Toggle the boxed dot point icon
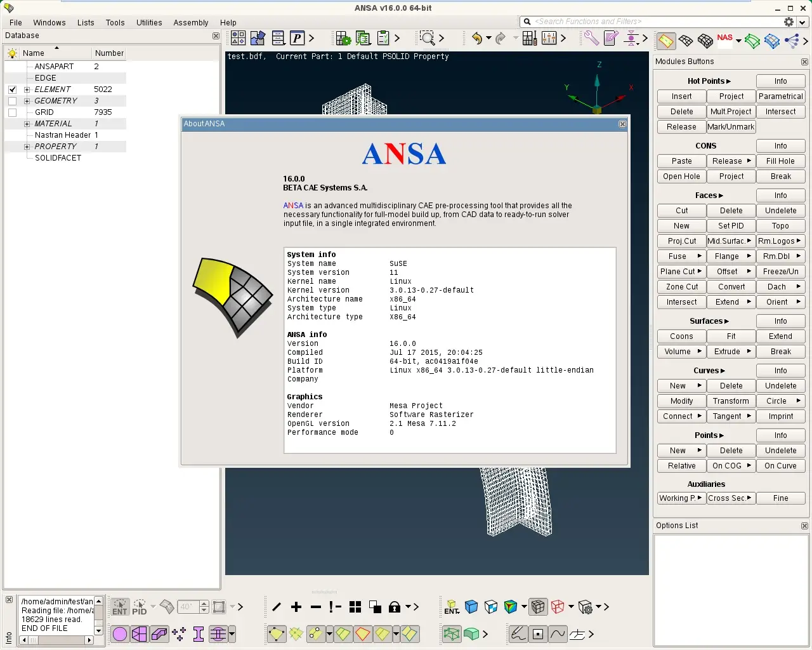 tap(538, 633)
